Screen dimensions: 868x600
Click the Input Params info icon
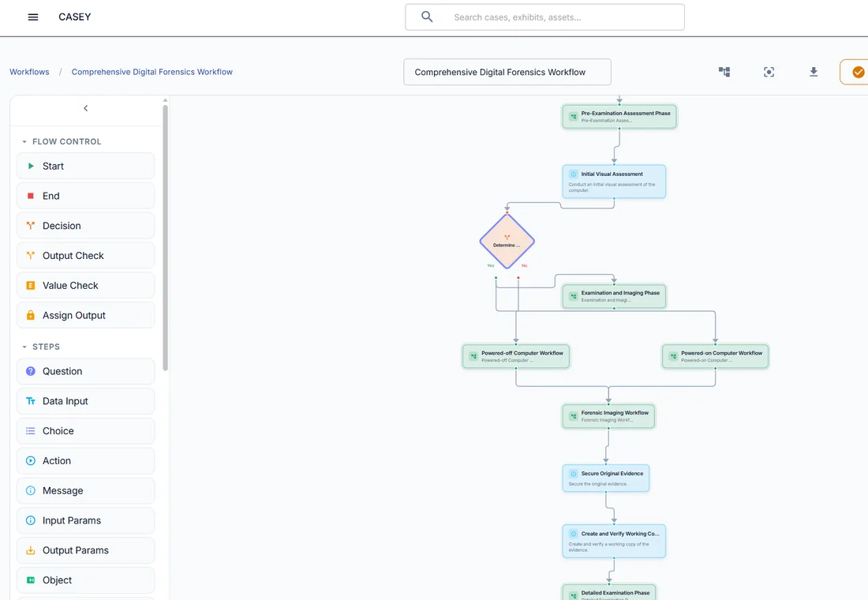(x=31, y=521)
